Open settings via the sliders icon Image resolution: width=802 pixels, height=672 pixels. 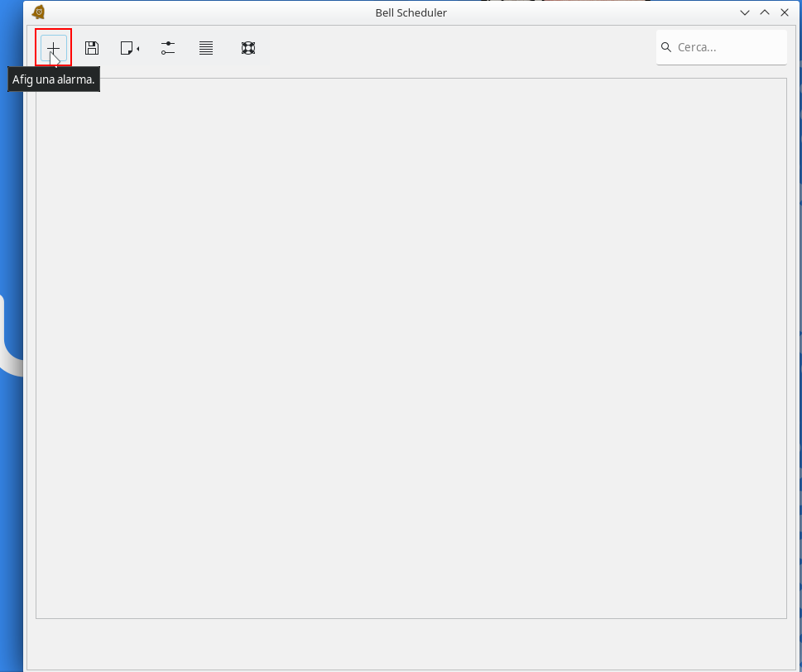click(x=168, y=48)
